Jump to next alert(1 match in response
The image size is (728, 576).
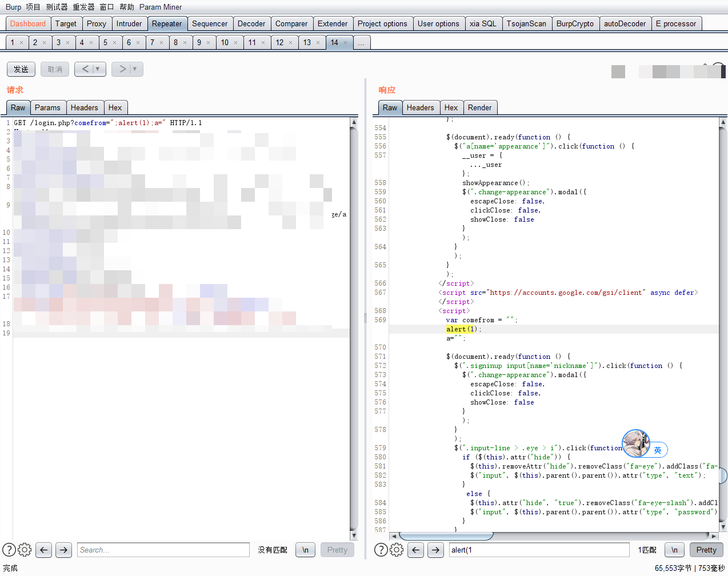(436, 550)
